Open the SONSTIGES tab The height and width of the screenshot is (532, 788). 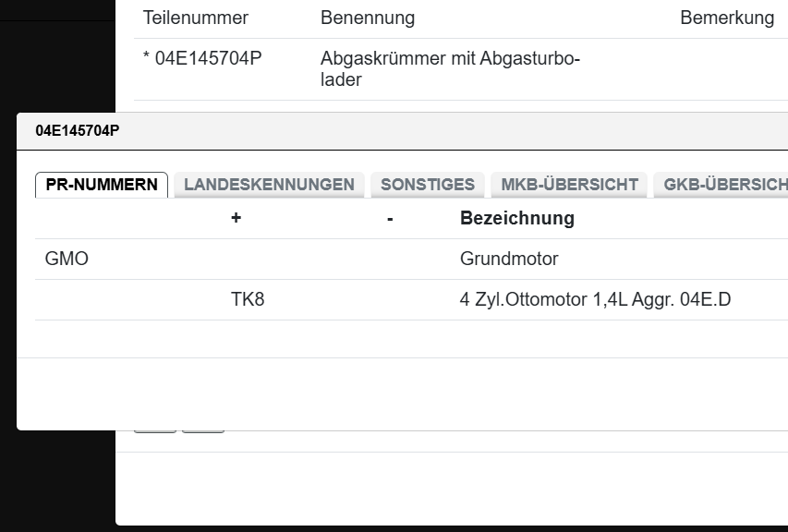[428, 184]
